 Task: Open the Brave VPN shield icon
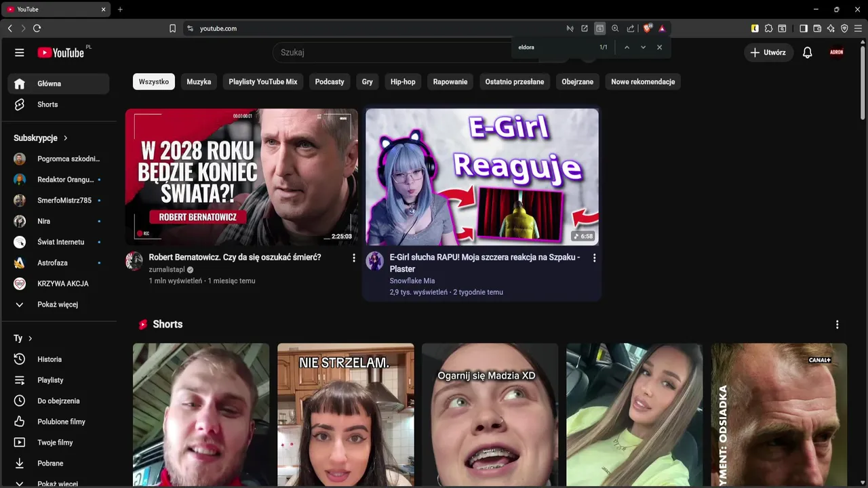(x=844, y=28)
